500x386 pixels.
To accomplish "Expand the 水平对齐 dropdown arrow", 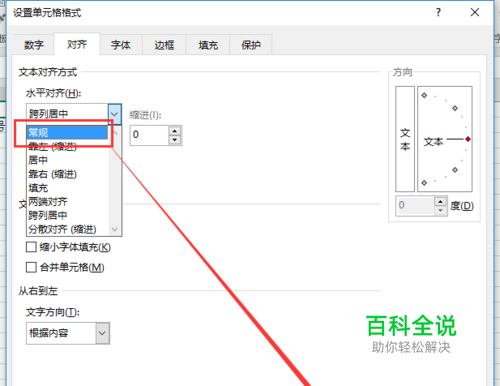I will click(114, 114).
